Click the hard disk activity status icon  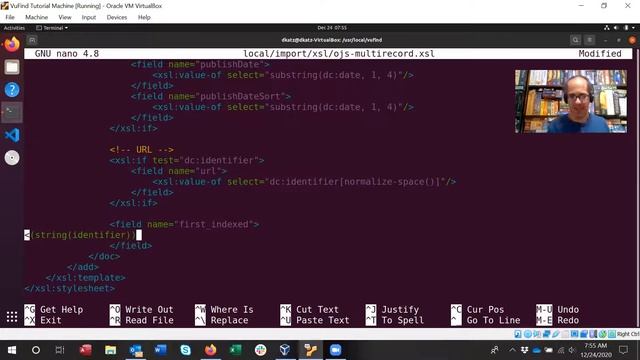[x=518, y=334]
